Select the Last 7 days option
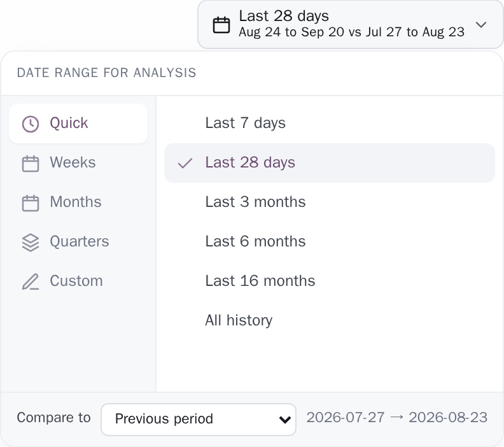This screenshot has height=447, width=504. click(x=330, y=124)
